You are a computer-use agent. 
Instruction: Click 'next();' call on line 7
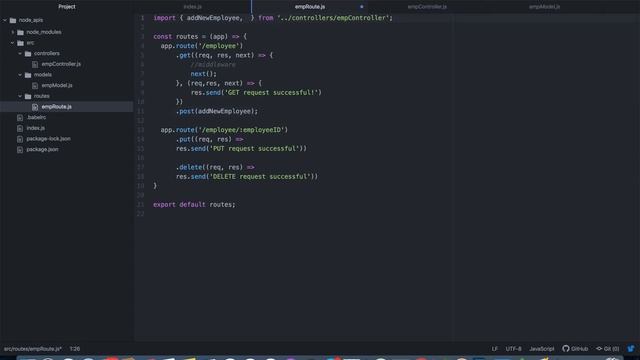tap(204, 74)
